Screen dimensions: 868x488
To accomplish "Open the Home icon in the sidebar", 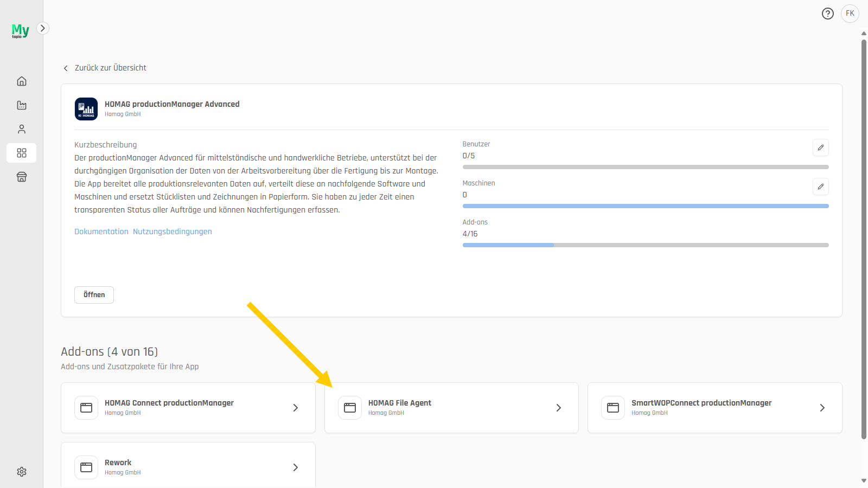I will (22, 81).
